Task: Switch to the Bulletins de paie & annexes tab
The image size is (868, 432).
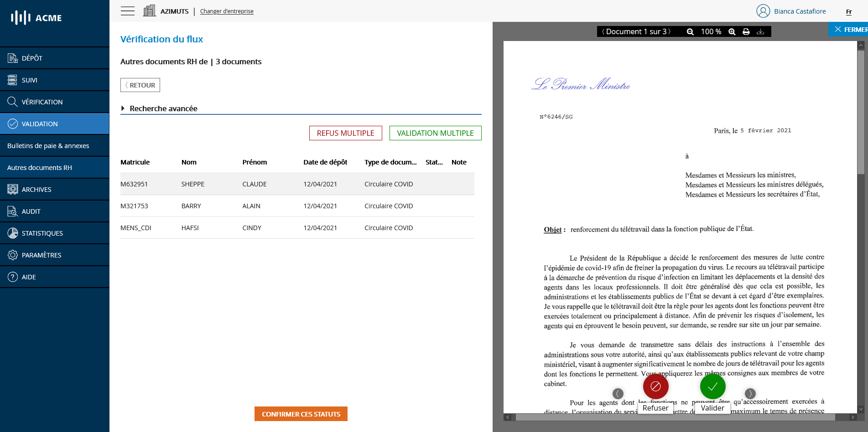Action: coord(48,145)
